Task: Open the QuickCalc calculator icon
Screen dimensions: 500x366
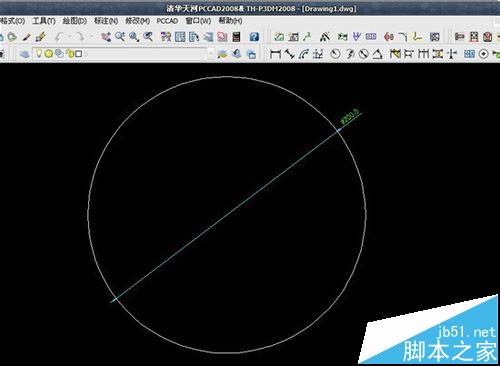Action: coord(236,37)
